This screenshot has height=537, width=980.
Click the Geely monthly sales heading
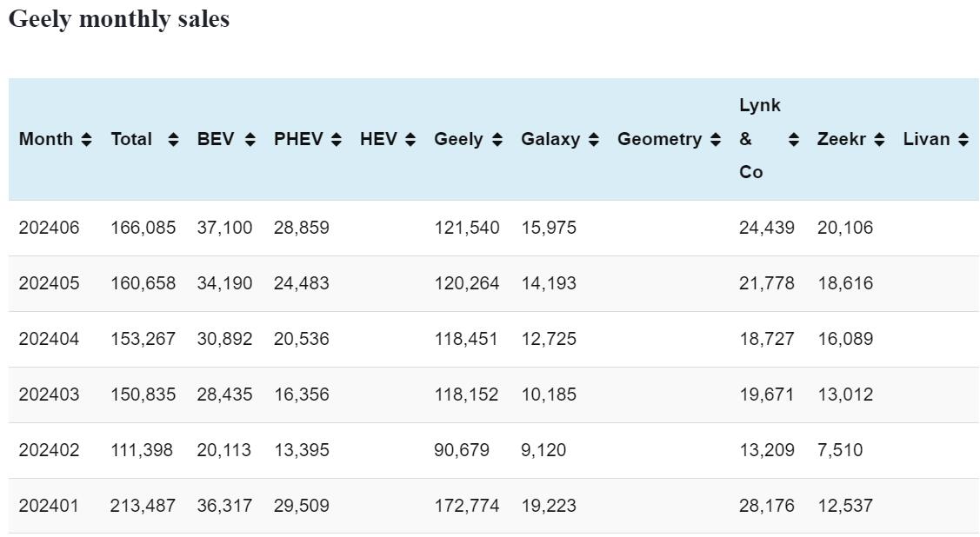pyautogui.click(x=119, y=19)
